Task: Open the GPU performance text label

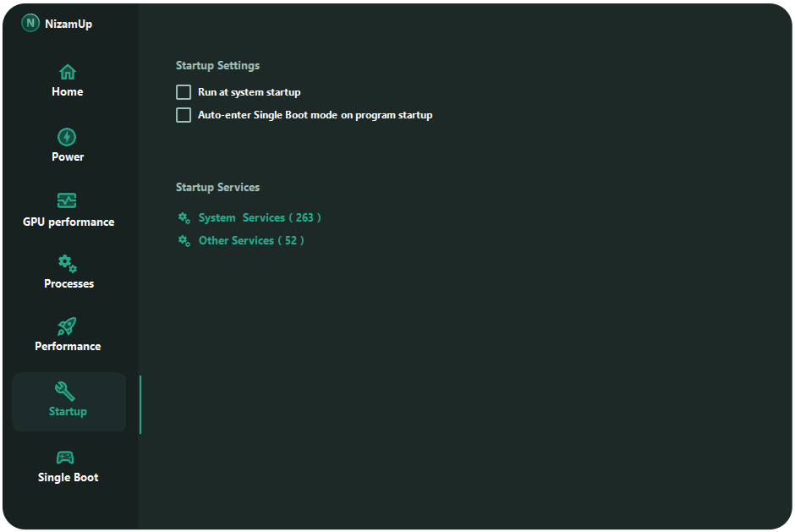Action: click(x=69, y=222)
